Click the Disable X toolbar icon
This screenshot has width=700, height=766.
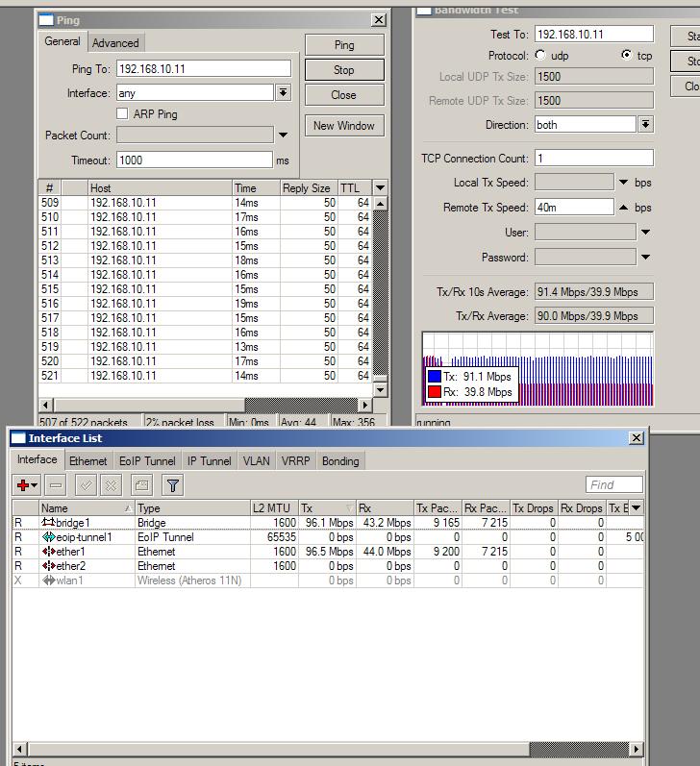[112, 485]
